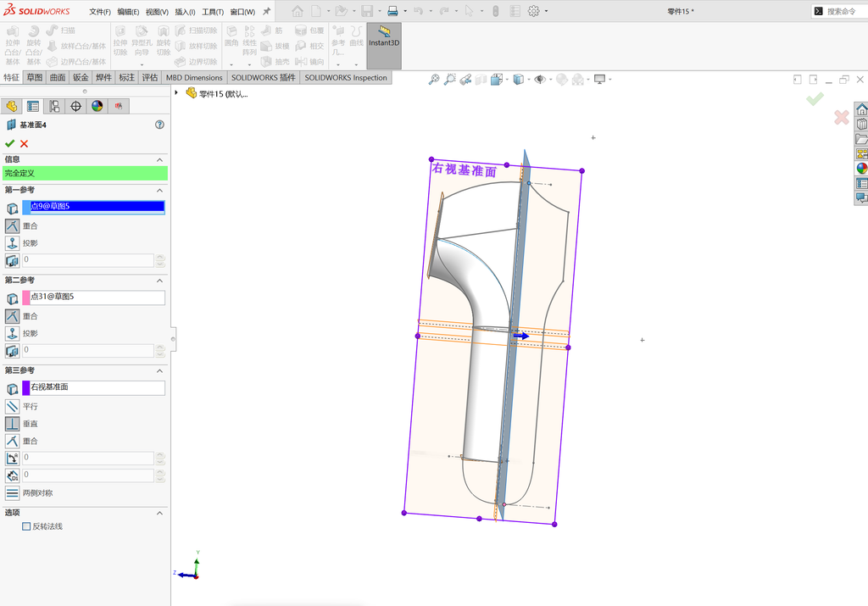Viewport: 868px width, 606px height.
Task: Open the 窗口(W) menu
Action: (242, 12)
